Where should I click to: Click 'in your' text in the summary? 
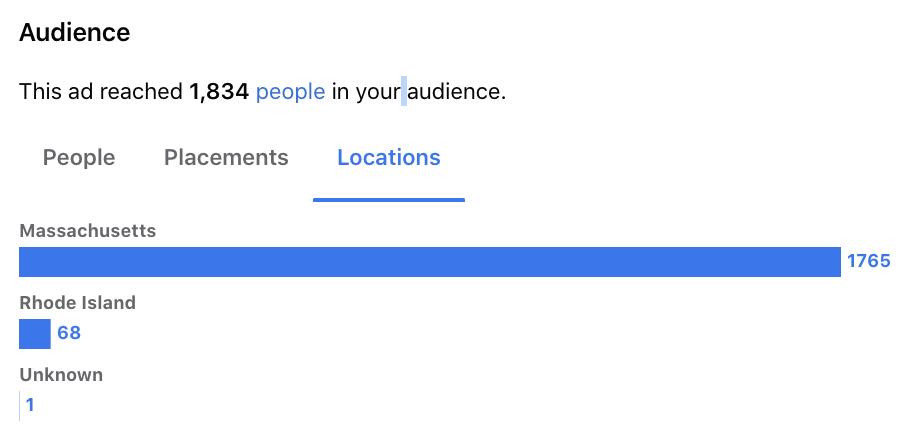pos(366,92)
